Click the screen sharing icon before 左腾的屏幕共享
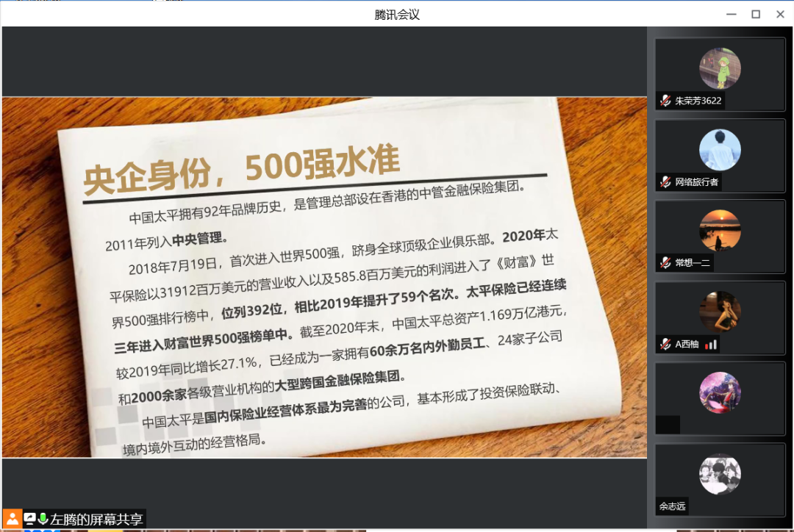The height and width of the screenshot is (532, 794). (x=30, y=519)
